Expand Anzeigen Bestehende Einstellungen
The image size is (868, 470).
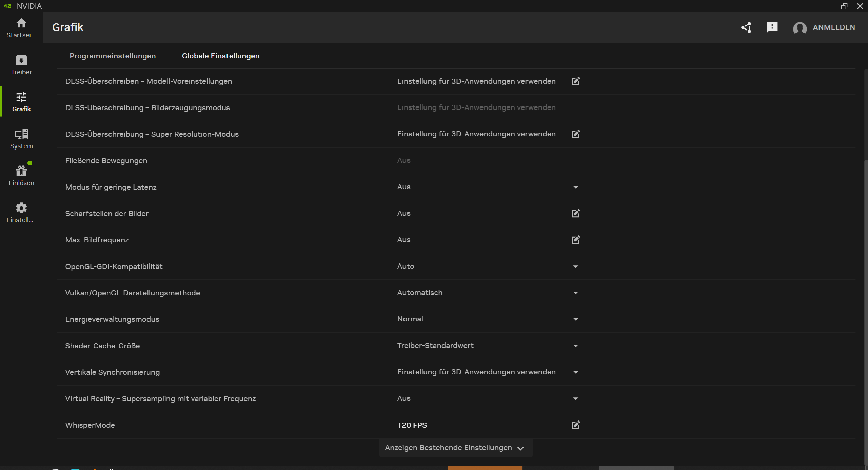(x=455, y=448)
